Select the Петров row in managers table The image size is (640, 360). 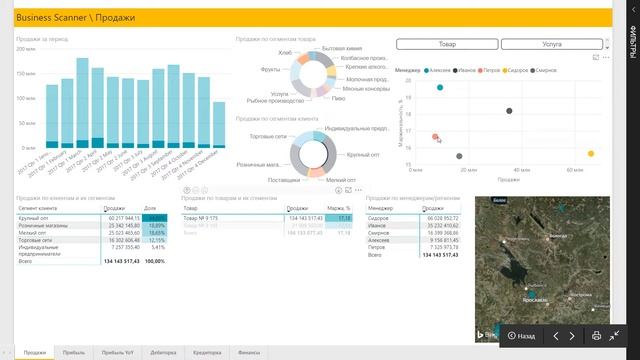point(413,247)
